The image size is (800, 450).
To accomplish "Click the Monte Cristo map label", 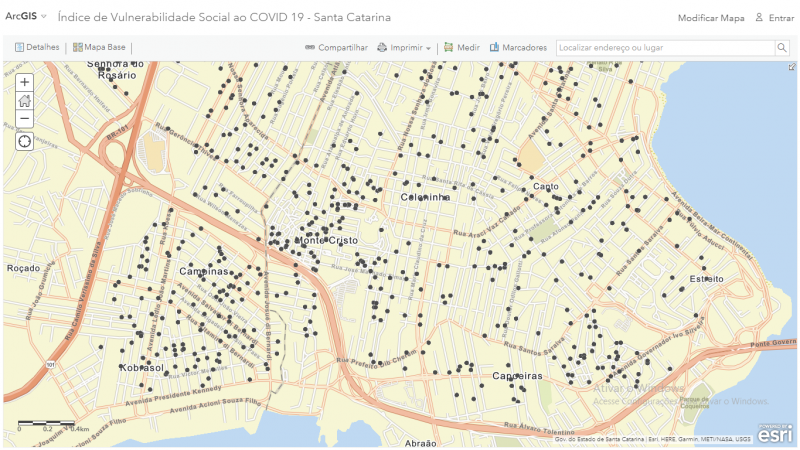I will [327, 240].
